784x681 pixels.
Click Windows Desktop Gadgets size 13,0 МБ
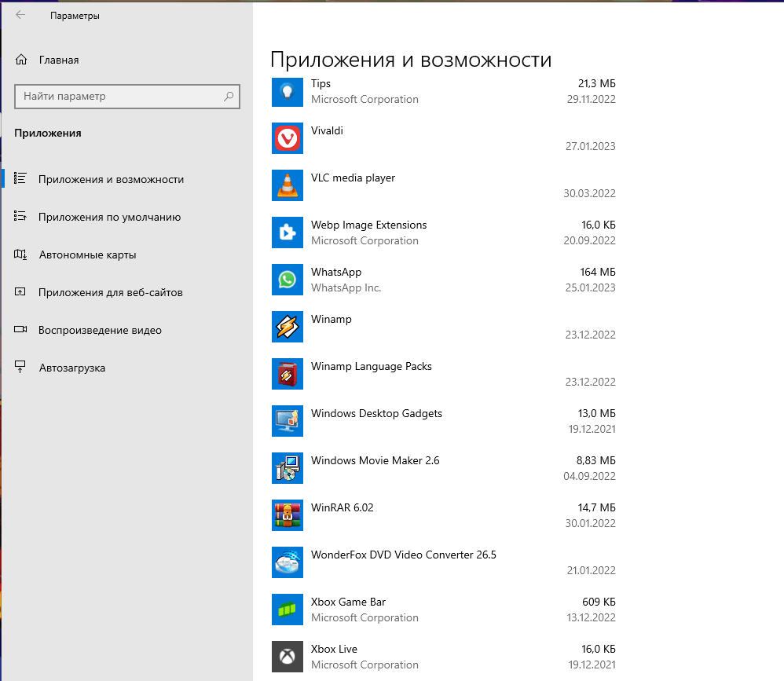(597, 413)
